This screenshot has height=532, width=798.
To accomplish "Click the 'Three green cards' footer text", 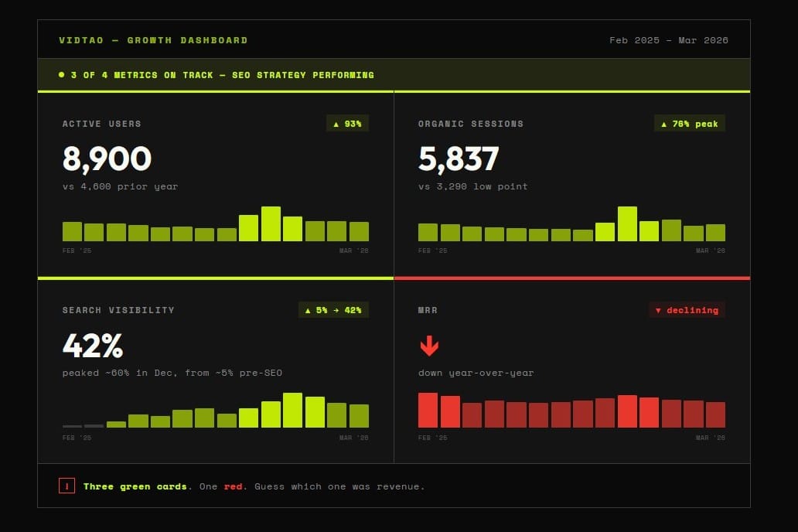I will 135,486.
